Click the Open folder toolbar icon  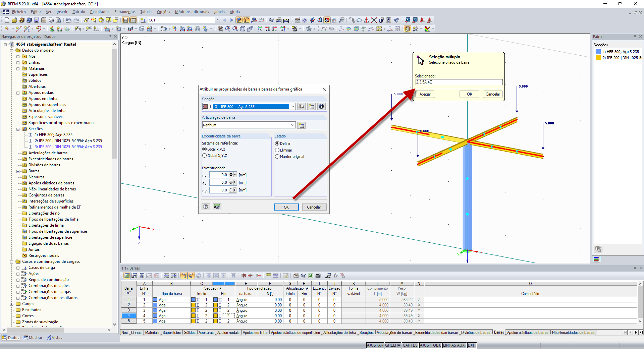[14, 20]
